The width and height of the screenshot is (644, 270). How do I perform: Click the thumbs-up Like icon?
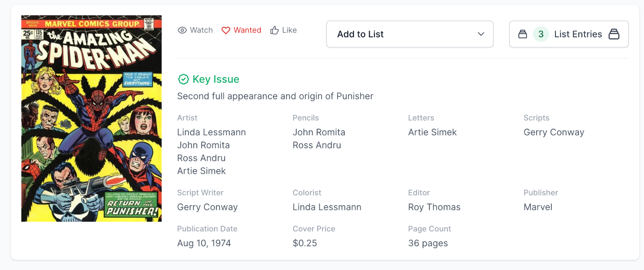coord(275,30)
